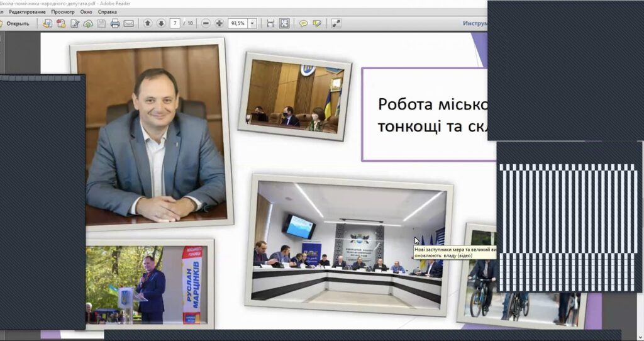Click the page number field showing 7

175,23
